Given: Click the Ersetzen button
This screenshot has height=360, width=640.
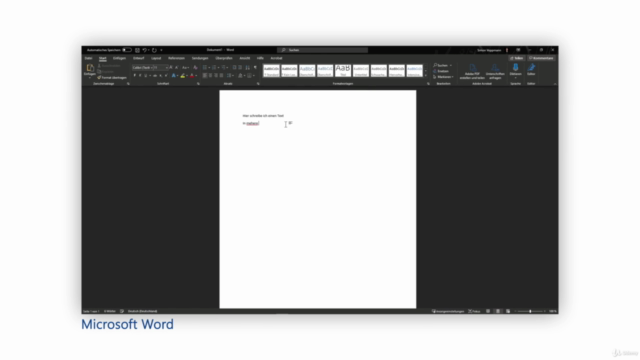Looking at the screenshot, I should pyautogui.click(x=441, y=71).
